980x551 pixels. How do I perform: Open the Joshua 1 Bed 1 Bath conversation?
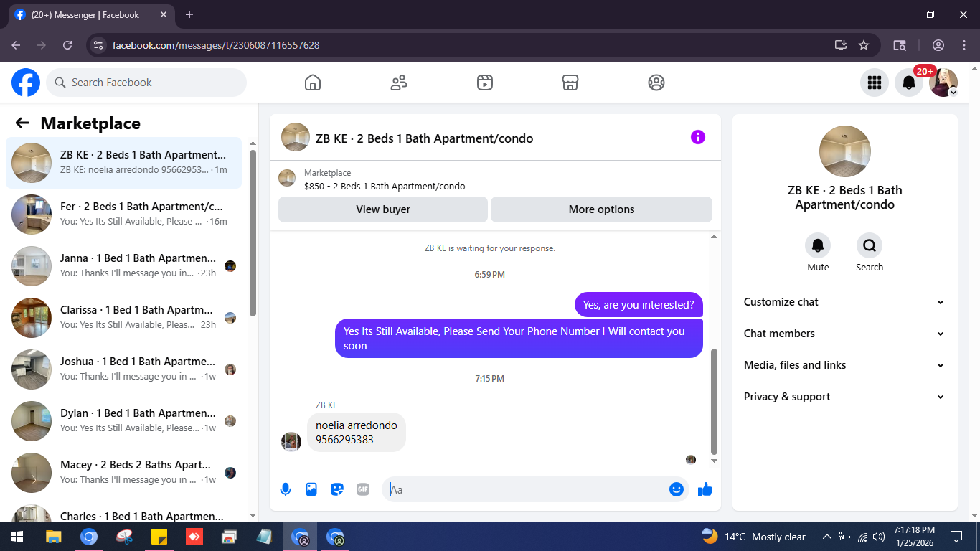click(x=123, y=369)
